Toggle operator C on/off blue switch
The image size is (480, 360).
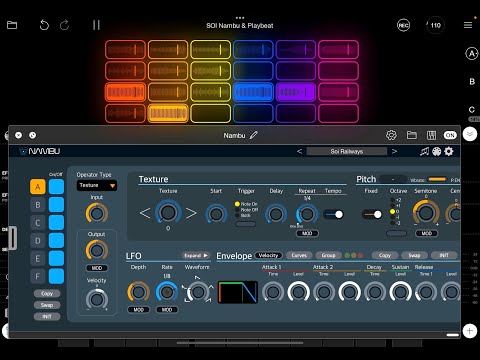click(56, 223)
